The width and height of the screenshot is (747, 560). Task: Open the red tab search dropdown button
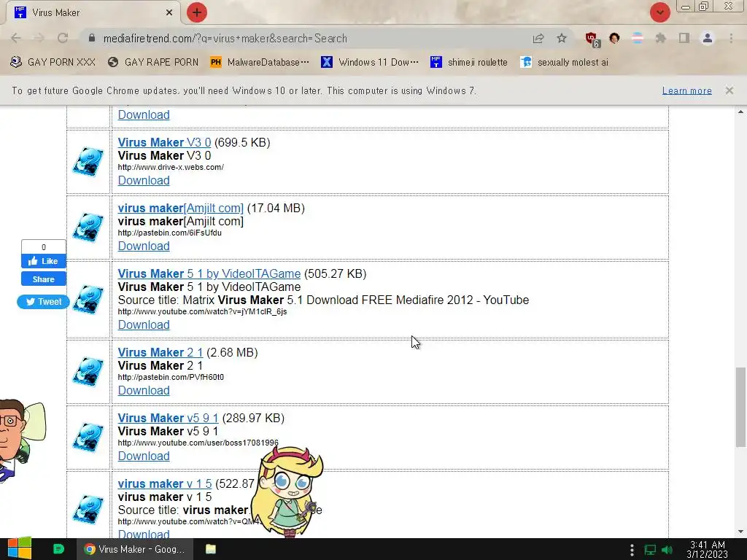(659, 12)
